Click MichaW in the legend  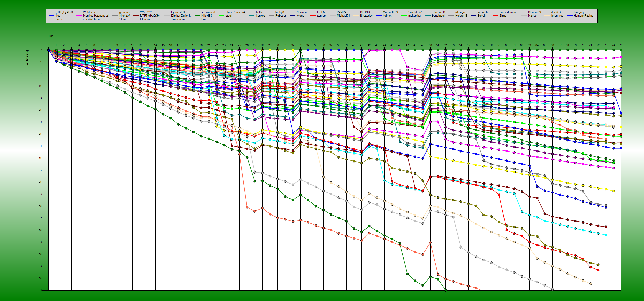click(124, 16)
